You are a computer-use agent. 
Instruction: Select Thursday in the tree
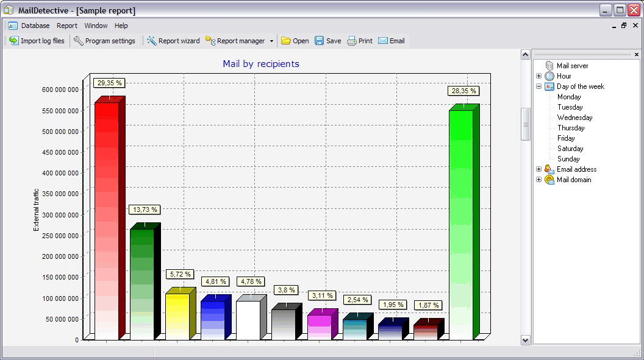[571, 128]
